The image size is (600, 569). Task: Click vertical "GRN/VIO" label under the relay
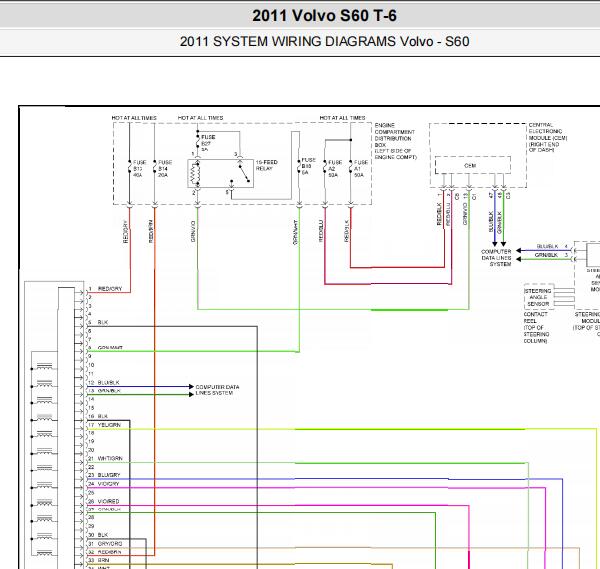coord(193,231)
